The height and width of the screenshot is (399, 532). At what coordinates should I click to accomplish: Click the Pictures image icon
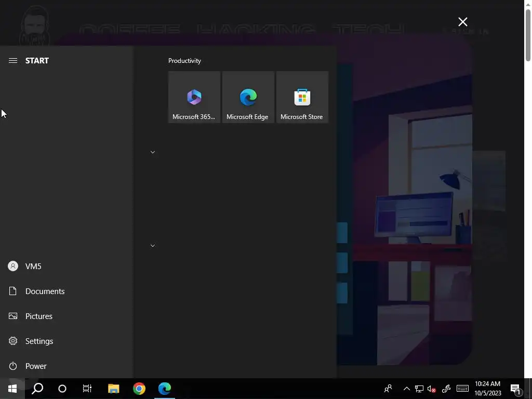(13, 316)
